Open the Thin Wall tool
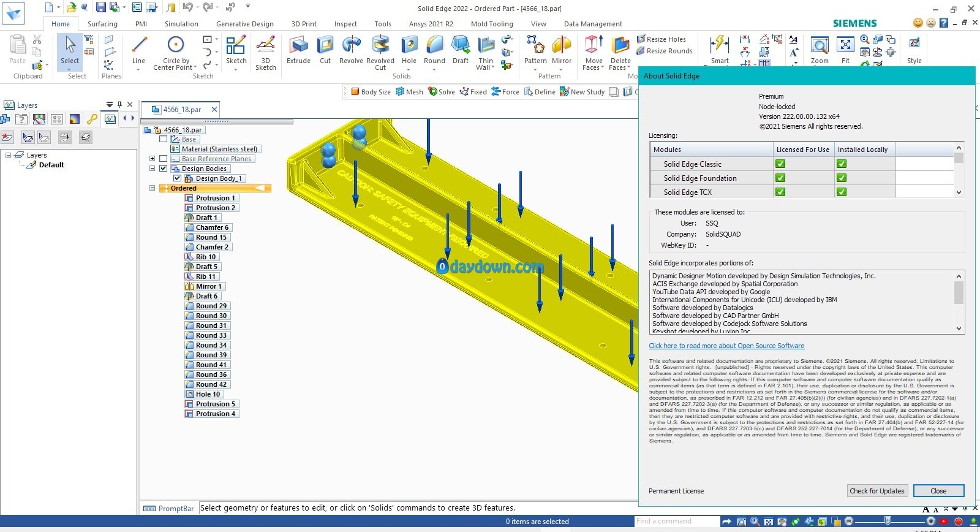The image size is (980, 532). [x=486, y=54]
